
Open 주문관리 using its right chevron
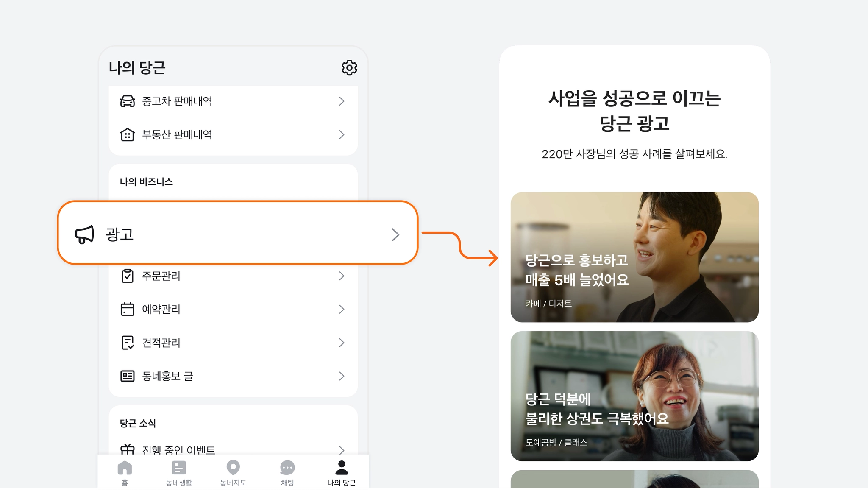tap(342, 276)
